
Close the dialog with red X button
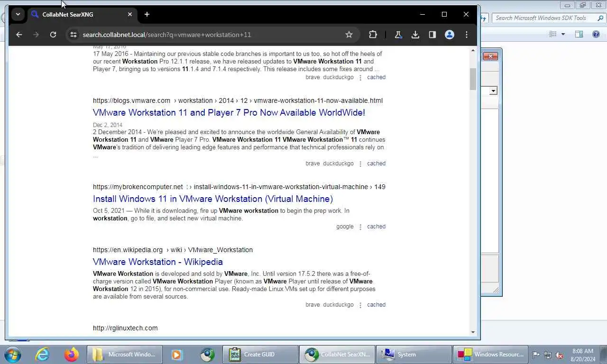click(x=490, y=56)
